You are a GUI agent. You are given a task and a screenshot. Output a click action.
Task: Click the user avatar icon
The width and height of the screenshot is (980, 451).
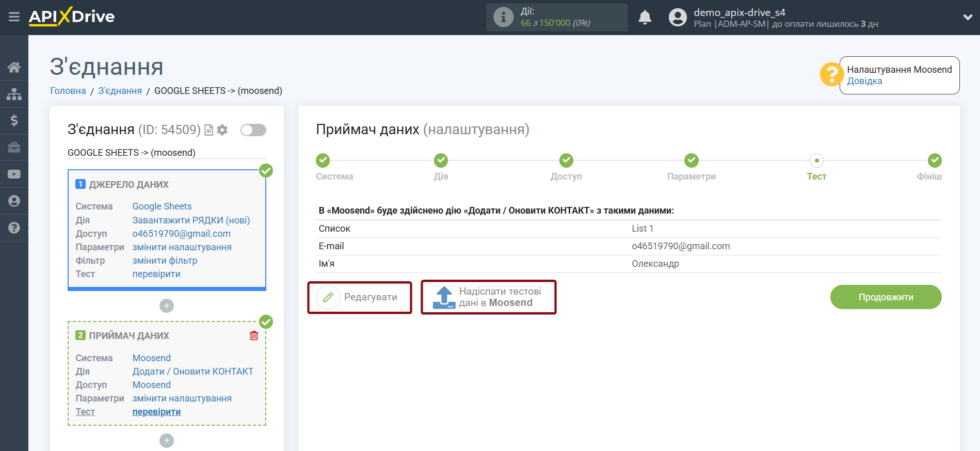click(678, 17)
